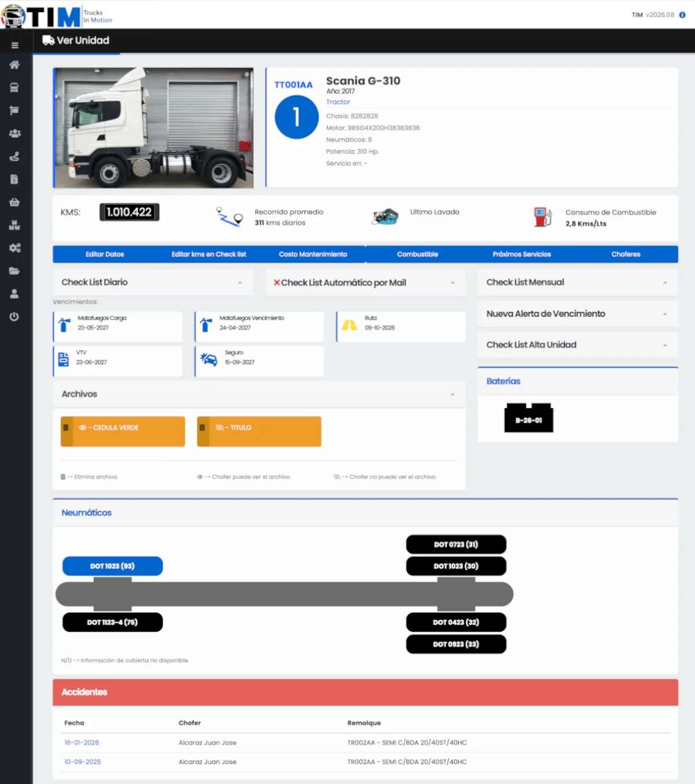Image resolution: width=695 pixels, height=784 pixels.
Task: Expand Nueva Alerta de Vencimiento arrow
Action: point(665,314)
